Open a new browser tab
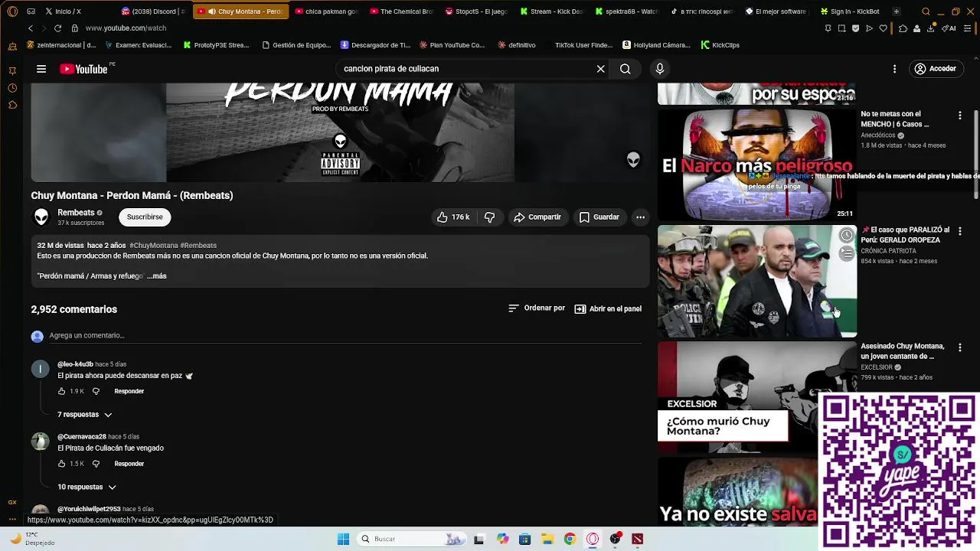980x551 pixels. pos(897,11)
